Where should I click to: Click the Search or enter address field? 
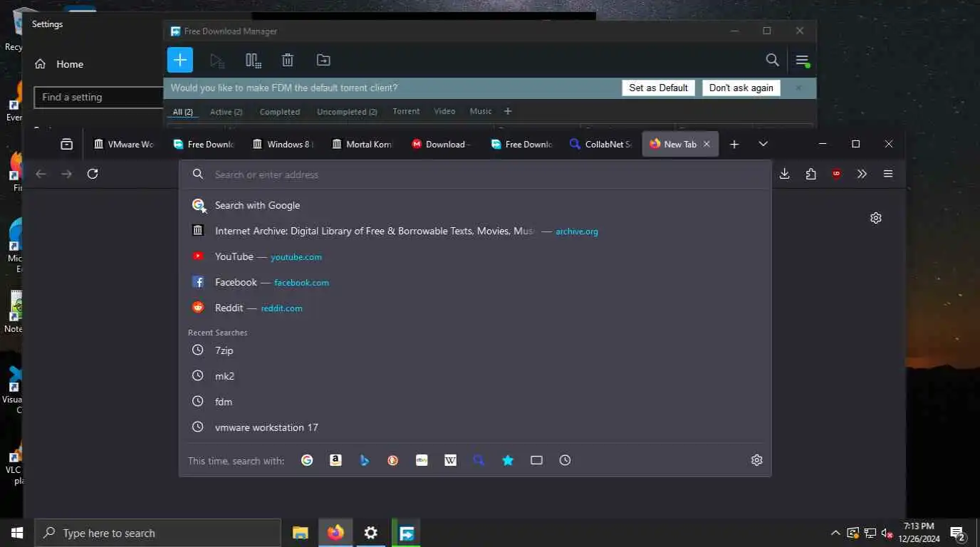click(x=475, y=174)
